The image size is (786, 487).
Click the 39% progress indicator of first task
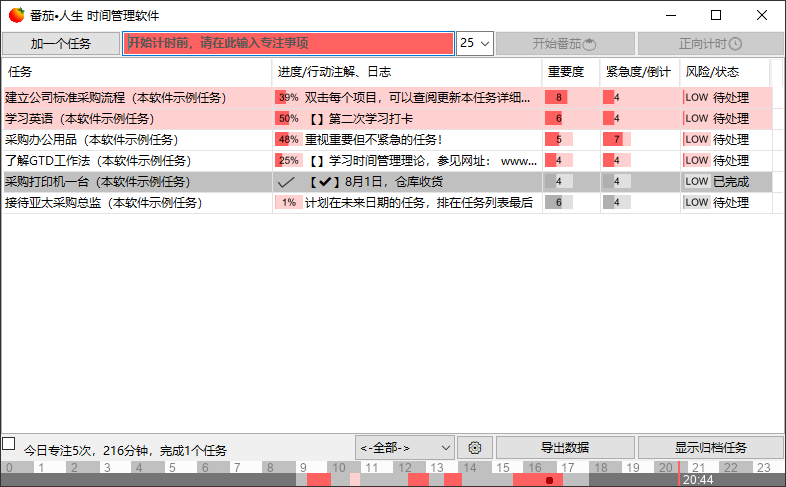(x=288, y=98)
